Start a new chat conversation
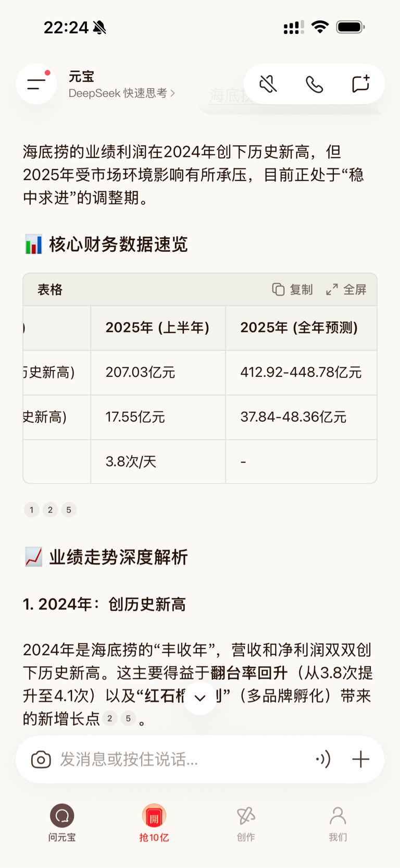This screenshot has width=400, height=868. 360,84
